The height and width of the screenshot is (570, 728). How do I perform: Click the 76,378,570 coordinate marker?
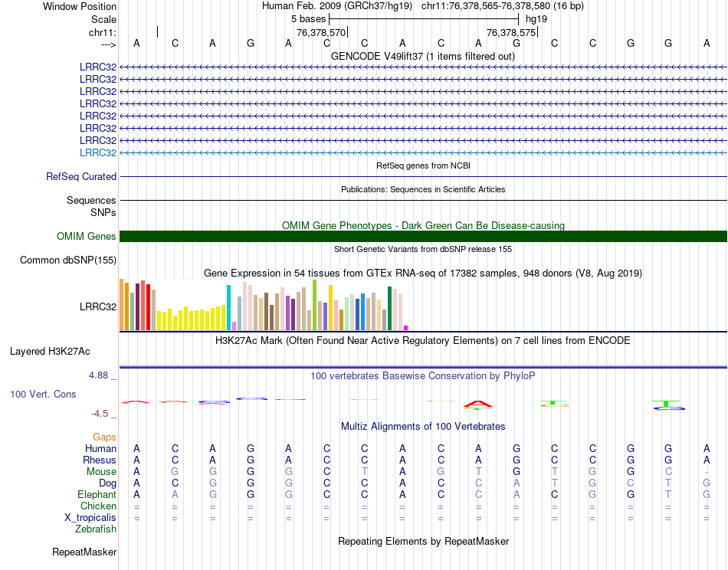pyautogui.click(x=321, y=32)
